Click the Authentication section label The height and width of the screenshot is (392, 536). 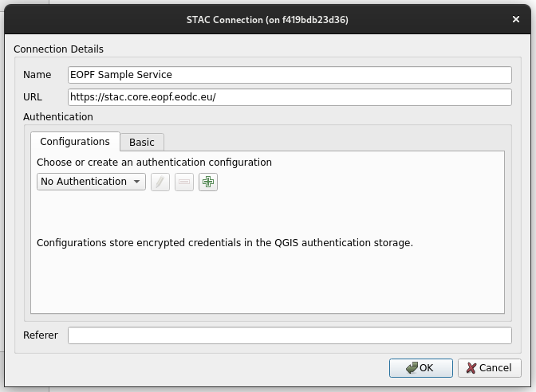click(x=58, y=117)
